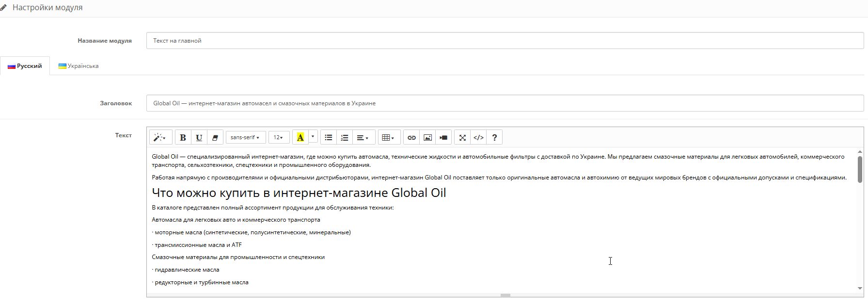Open the paragraph alignment dropdown
Viewport: 868px width, 308px height.
tap(363, 137)
